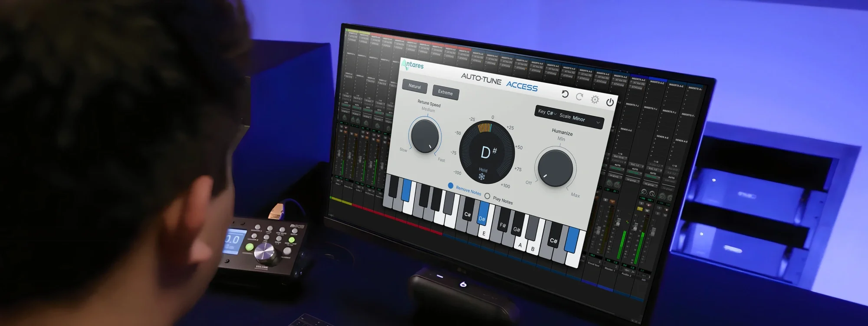Click the Audio 2 channel name

[626, 274]
